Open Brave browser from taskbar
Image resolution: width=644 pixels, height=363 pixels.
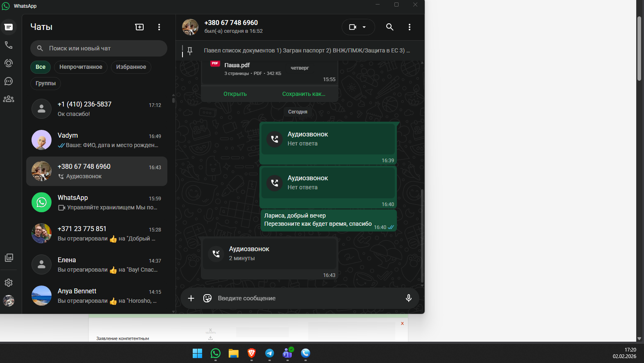(252, 353)
